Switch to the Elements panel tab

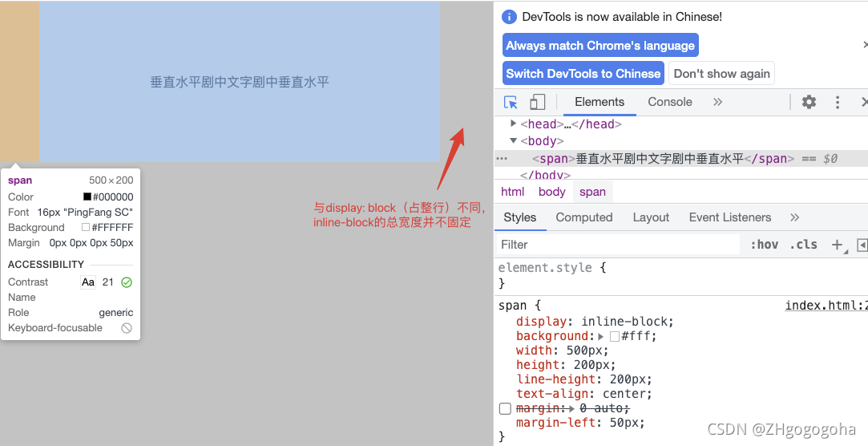pos(600,102)
